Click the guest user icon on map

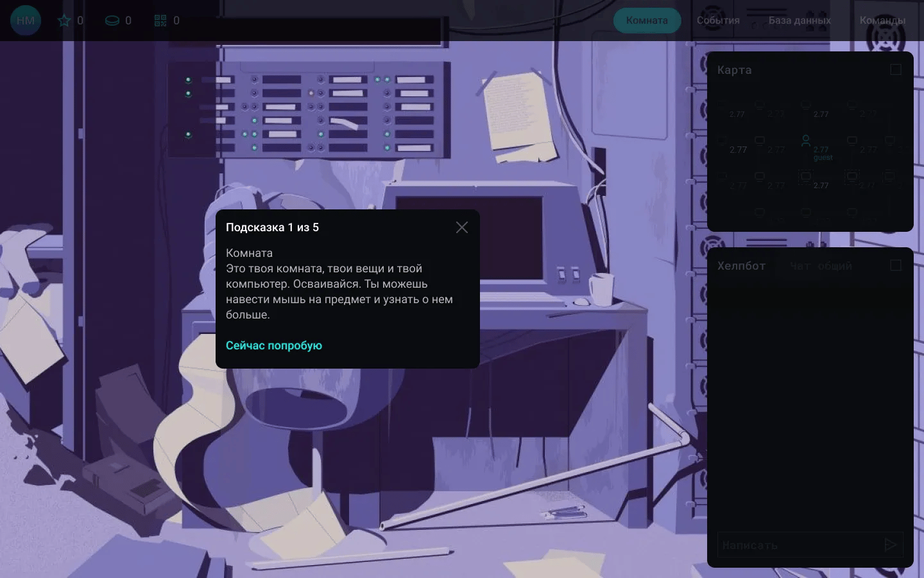pos(806,140)
